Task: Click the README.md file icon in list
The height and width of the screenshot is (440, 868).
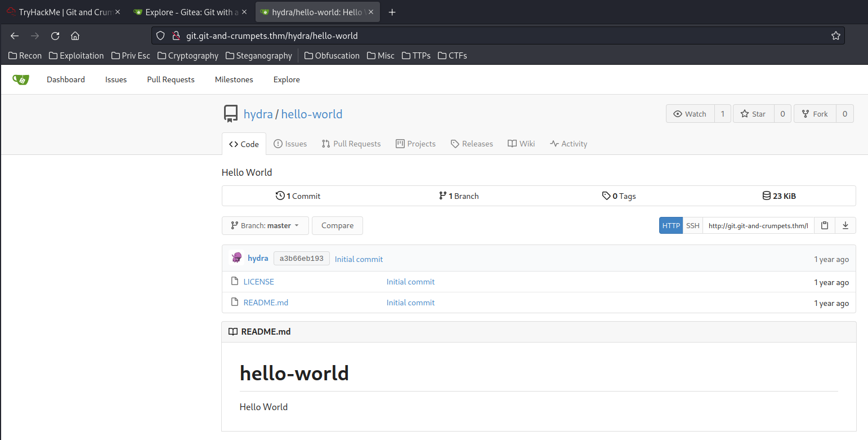Action: pos(235,302)
